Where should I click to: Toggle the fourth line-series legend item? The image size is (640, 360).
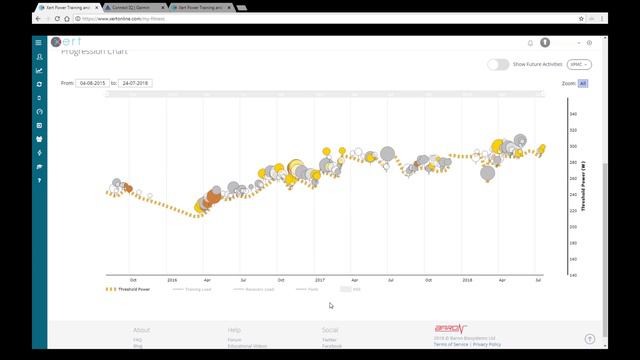click(307, 289)
